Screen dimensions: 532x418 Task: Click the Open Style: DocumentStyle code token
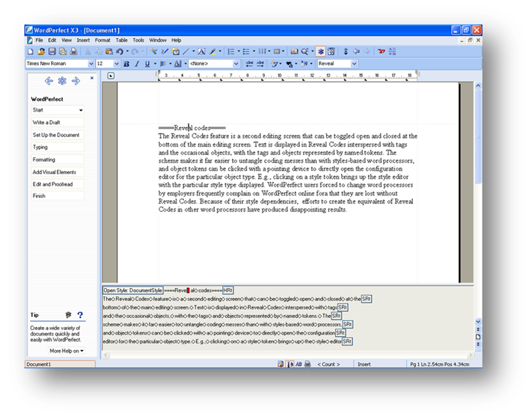[x=133, y=290]
